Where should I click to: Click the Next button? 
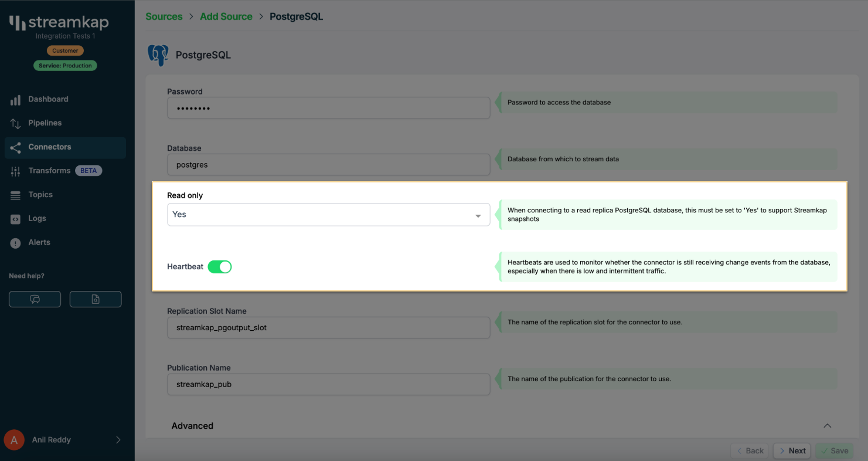click(792, 451)
